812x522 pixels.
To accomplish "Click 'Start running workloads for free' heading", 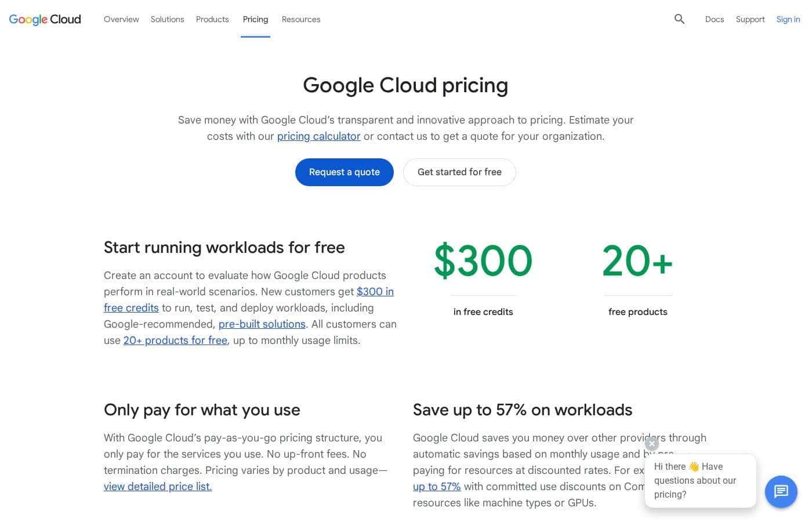I will (224, 248).
